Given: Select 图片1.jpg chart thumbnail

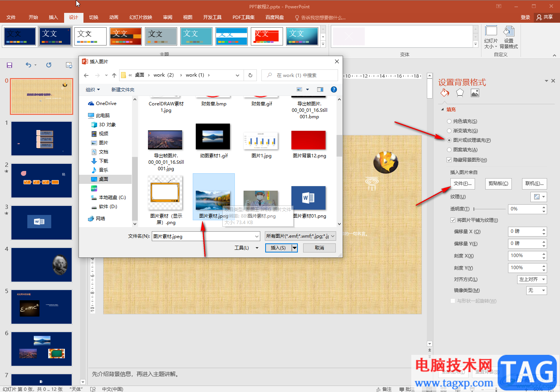Looking at the screenshot, I should click(261, 144).
